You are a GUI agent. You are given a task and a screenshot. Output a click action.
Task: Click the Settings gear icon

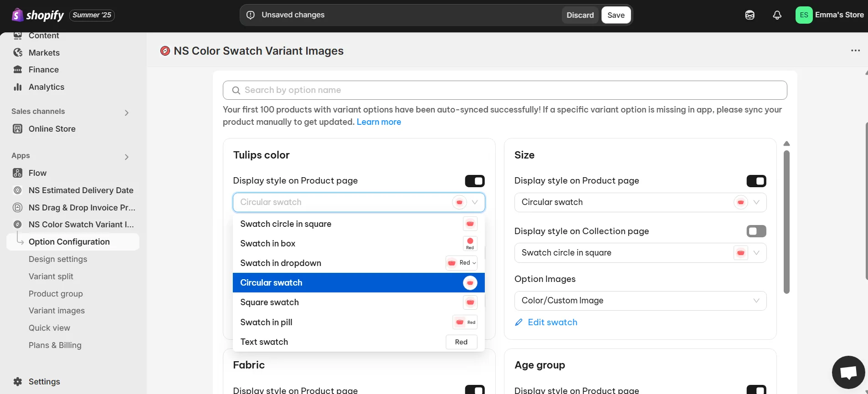[x=18, y=382]
